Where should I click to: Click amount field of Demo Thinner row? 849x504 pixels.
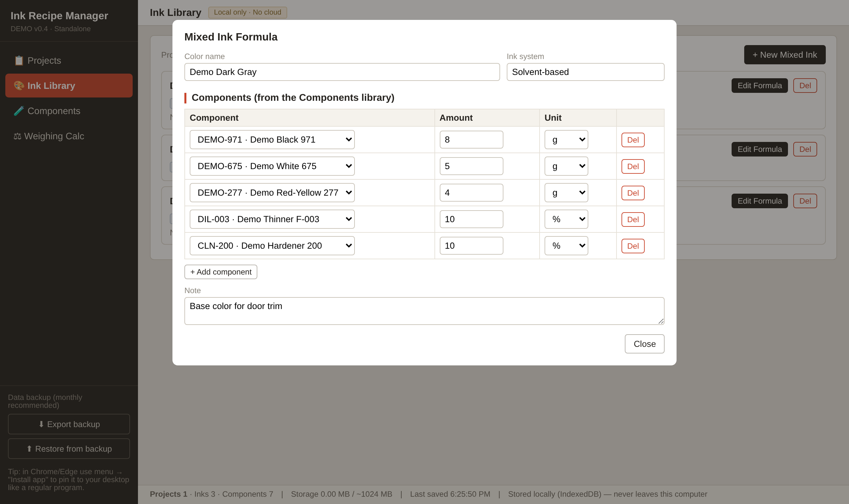[471, 219]
